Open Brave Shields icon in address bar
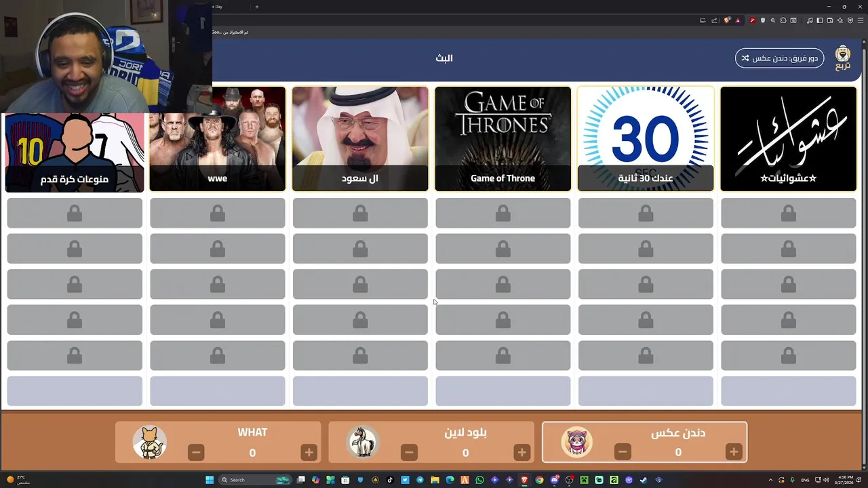Screen dimensions: 868x488 726,20
